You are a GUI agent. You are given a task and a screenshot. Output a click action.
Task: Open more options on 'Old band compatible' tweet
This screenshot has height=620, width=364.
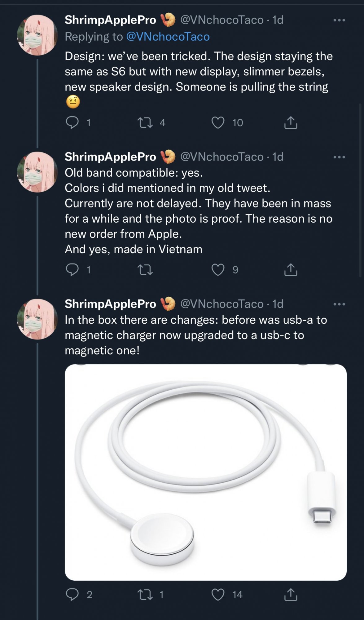[339, 157]
